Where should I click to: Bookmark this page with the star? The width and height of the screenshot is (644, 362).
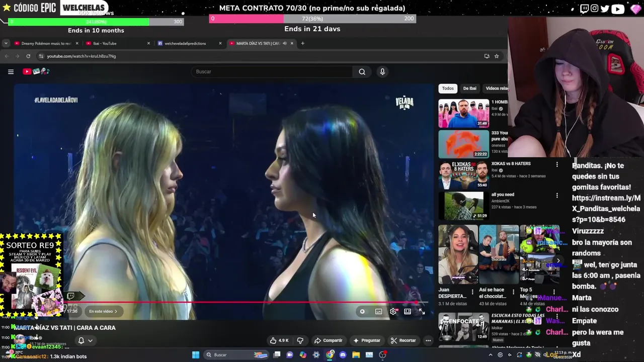coord(497,56)
